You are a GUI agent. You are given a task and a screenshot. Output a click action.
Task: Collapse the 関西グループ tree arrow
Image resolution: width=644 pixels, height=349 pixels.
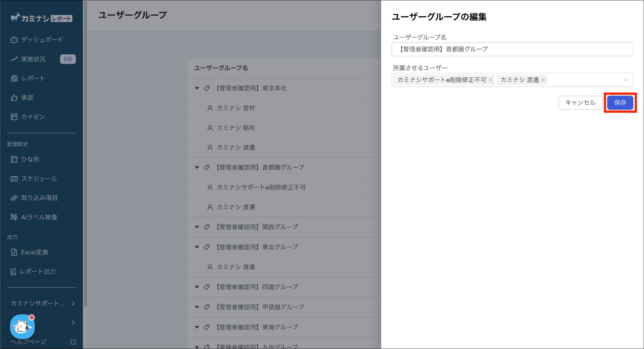[x=197, y=227]
